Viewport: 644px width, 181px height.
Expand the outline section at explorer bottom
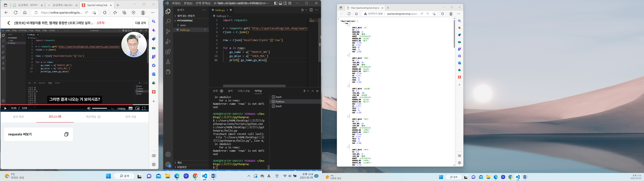pos(191,163)
